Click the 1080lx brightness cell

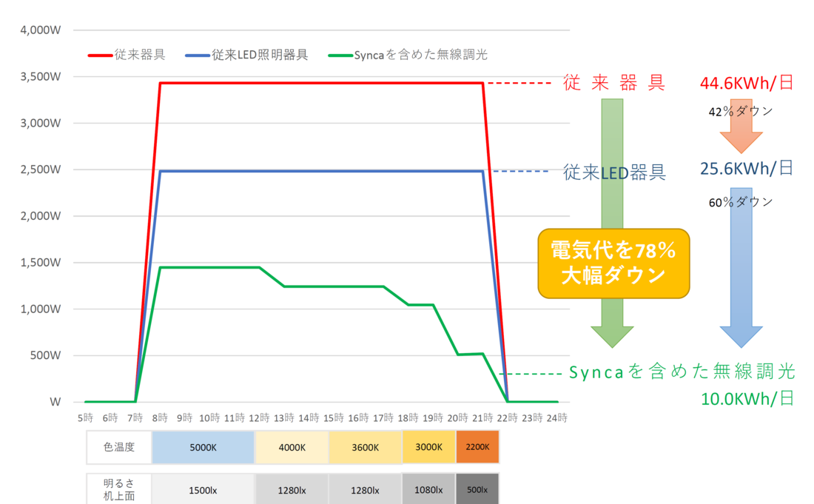428,490
